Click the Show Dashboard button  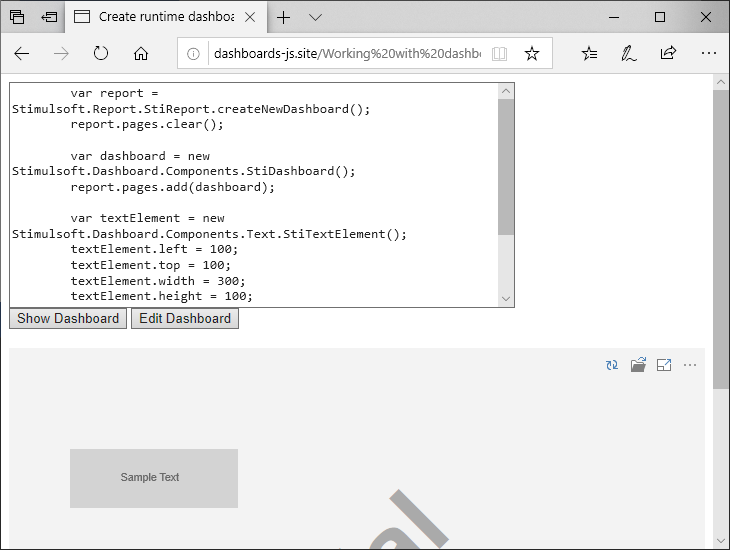coord(68,319)
